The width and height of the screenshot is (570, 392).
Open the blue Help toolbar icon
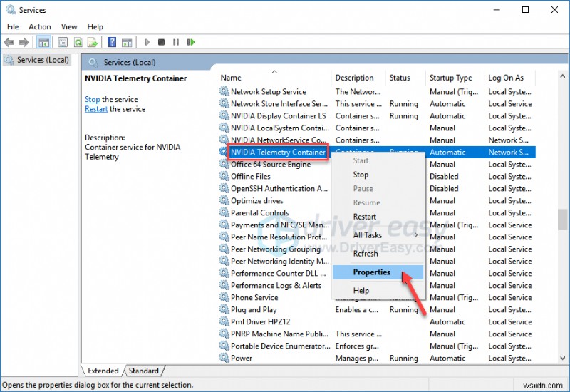pos(112,42)
